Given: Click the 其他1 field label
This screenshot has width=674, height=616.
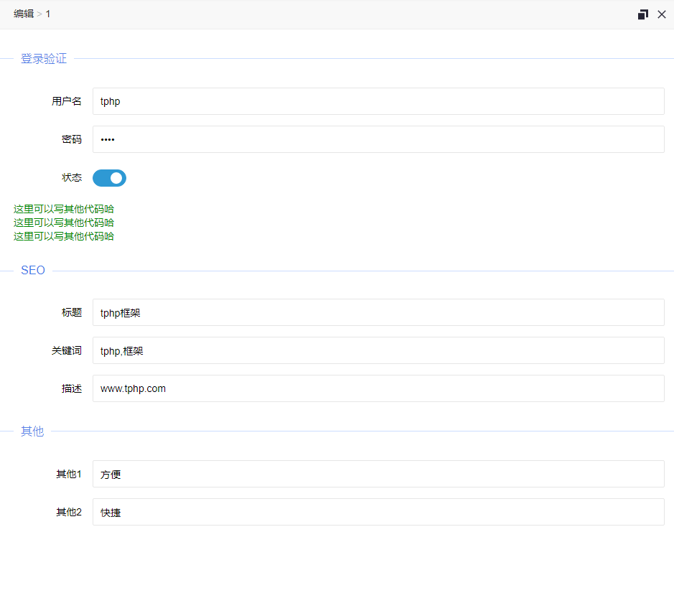Looking at the screenshot, I should [69, 474].
